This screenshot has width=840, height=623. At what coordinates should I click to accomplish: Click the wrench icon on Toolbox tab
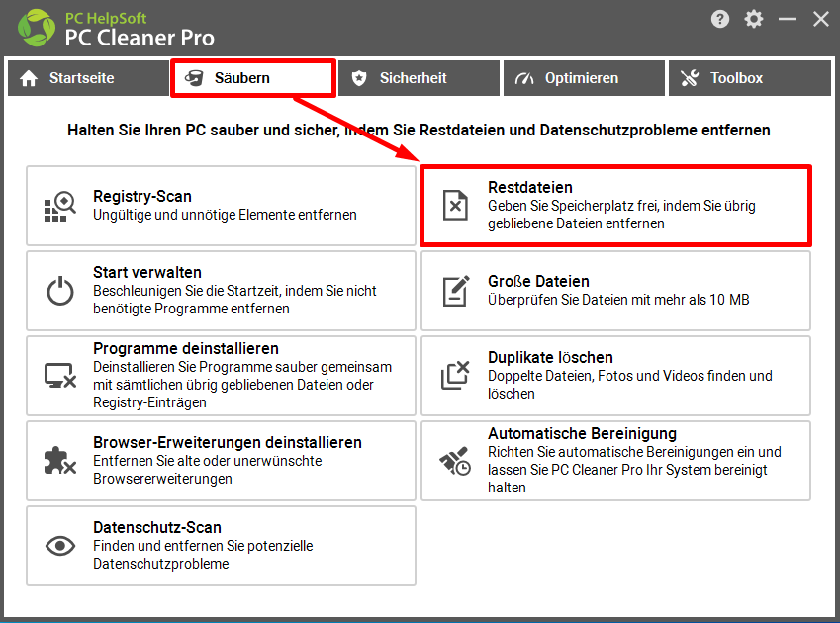(690, 79)
